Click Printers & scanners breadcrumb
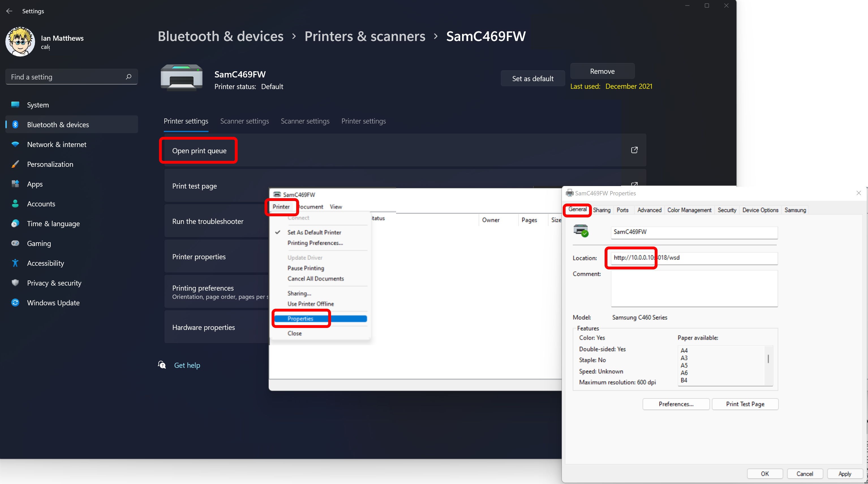The image size is (868, 484). pos(365,36)
